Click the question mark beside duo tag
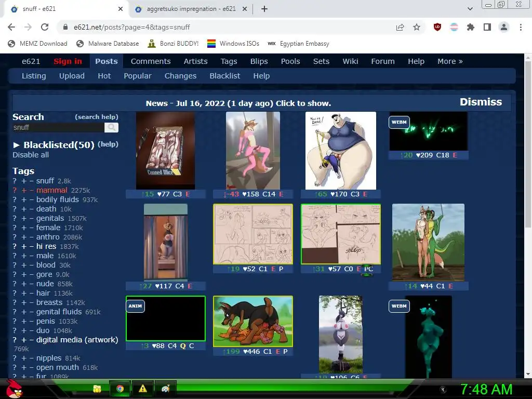The height and width of the screenshot is (399, 532). [x=15, y=330]
